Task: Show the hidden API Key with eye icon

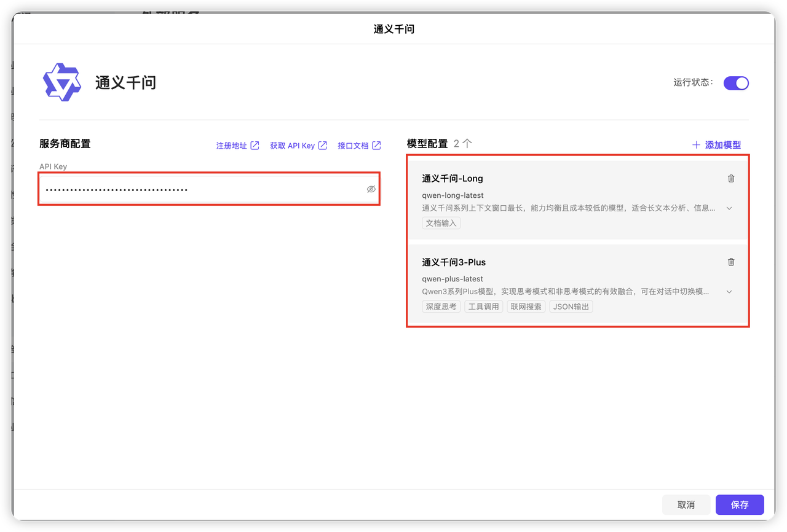Action: (371, 189)
